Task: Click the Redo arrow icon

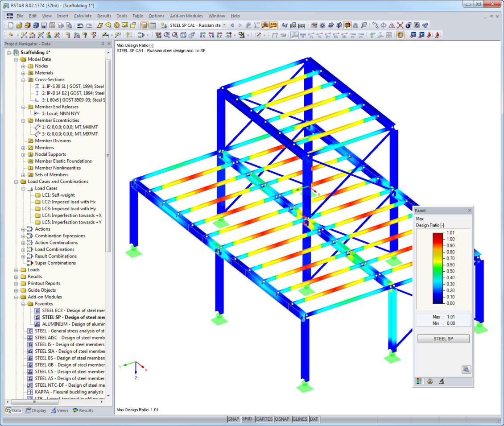Action: click(x=88, y=25)
